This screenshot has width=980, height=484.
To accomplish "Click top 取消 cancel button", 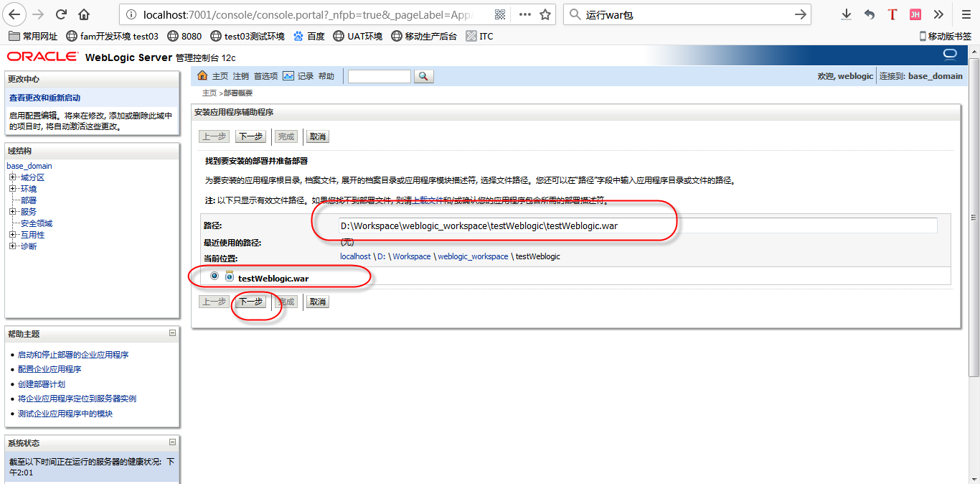I will point(318,136).
